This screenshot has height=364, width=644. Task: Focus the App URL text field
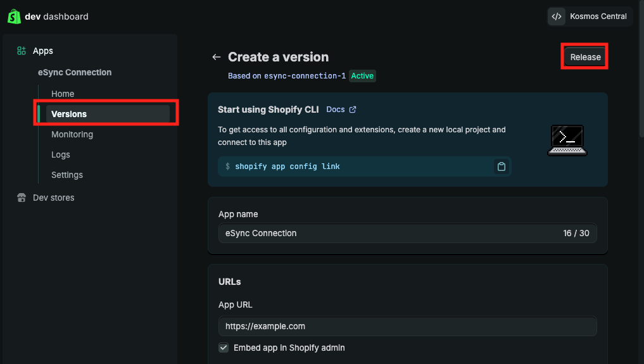(407, 326)
